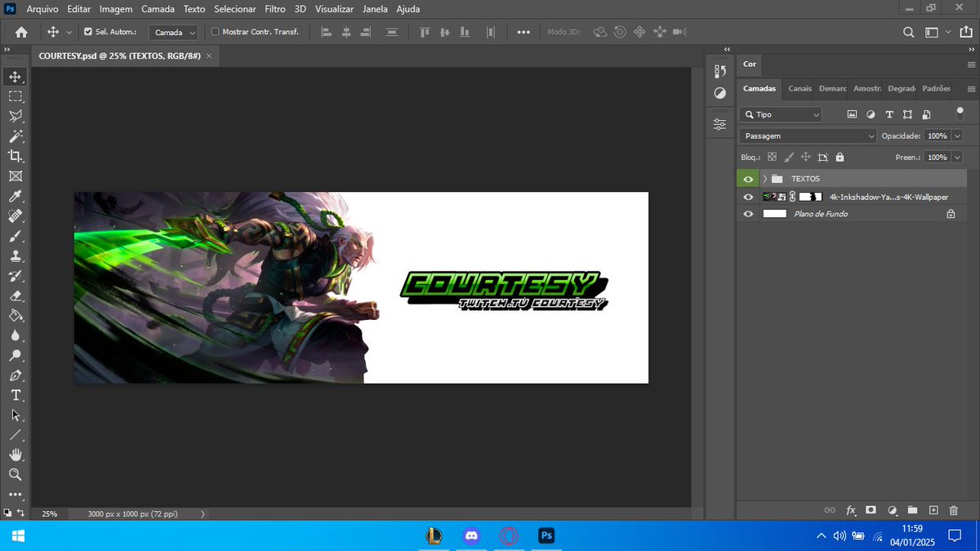Image resolution: width=980 pixels, height=551 pixels.
Task: Click the create new layer icon
Action: pos(933,510)
